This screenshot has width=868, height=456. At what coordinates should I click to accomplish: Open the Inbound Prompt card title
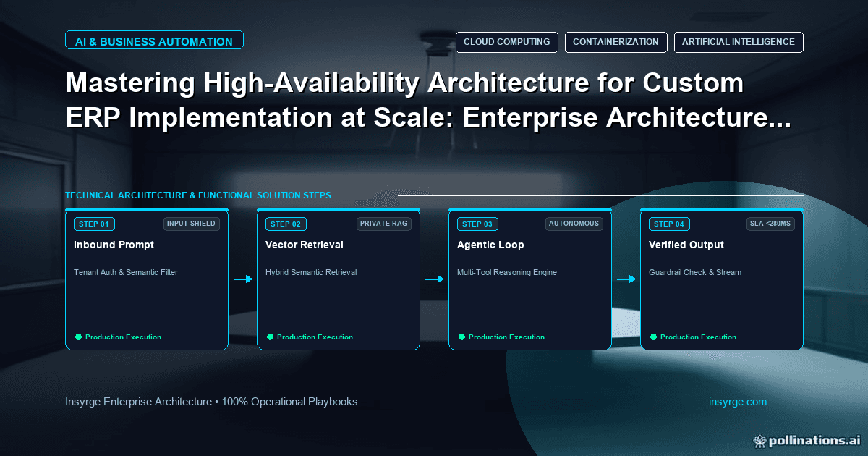coord(114,245)
